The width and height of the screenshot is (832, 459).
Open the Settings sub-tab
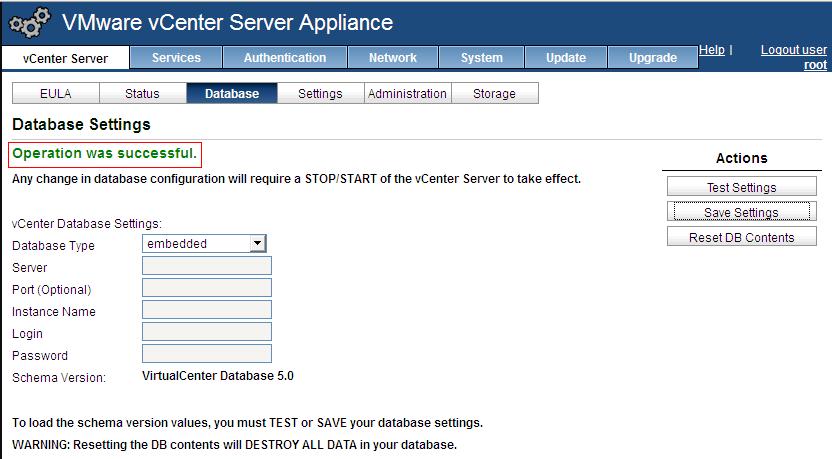coord(320,93)
